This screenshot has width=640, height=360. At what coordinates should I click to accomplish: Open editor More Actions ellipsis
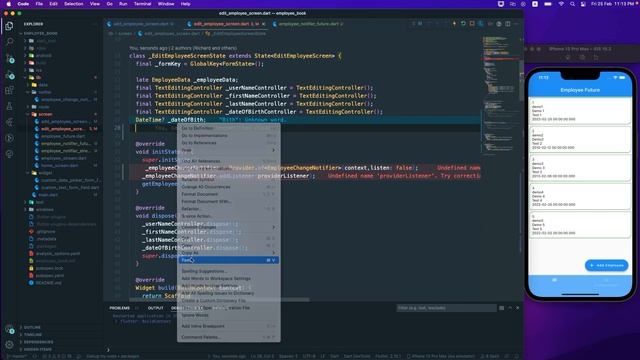click(516, 24)
